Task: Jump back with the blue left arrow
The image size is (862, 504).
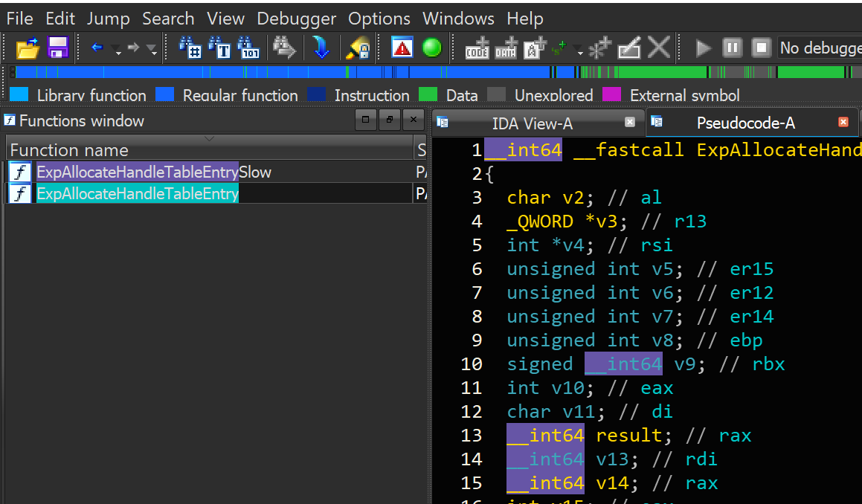Action: coord(97,48)
